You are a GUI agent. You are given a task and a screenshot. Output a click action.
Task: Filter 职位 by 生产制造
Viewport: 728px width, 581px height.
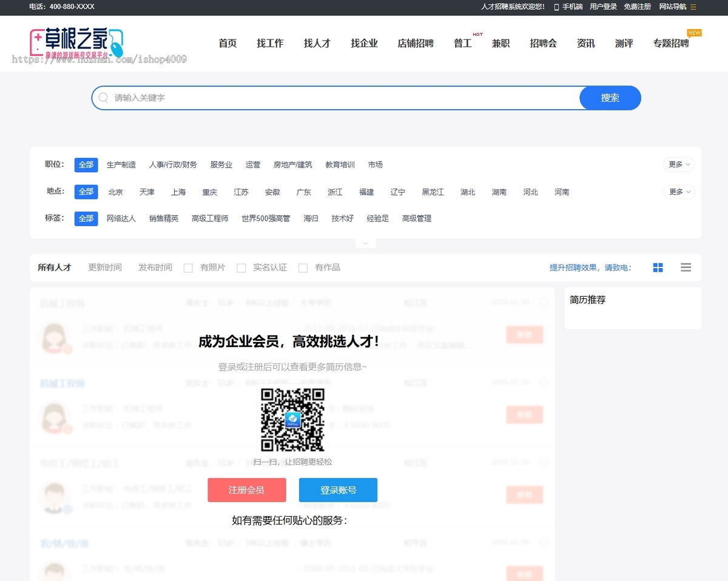[x=121, y=164]
